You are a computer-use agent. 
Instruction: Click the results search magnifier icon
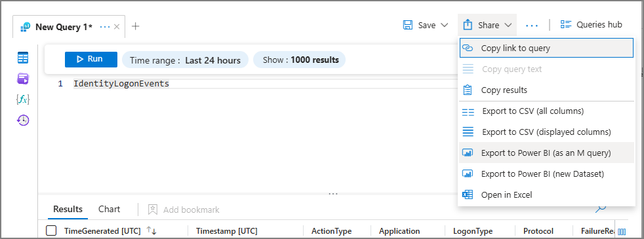(x=601, y=209)
